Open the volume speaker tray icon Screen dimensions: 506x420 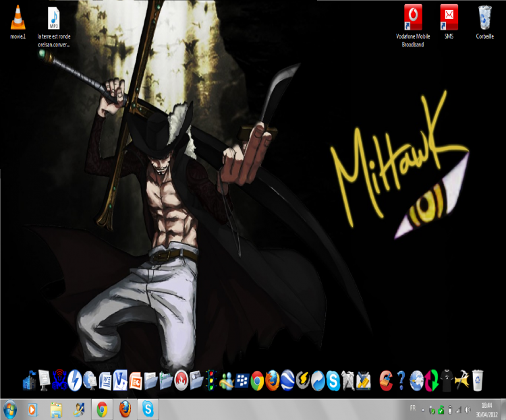tap(468, 410)
